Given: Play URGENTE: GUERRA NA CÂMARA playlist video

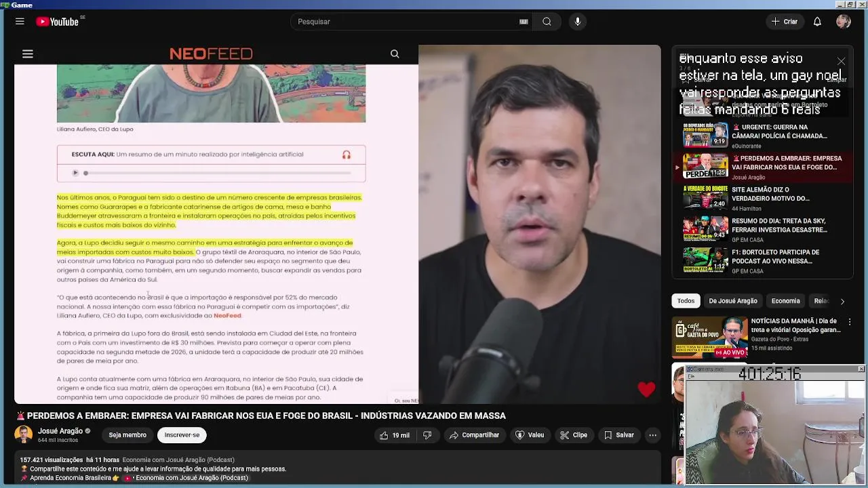Looking at the screenshot, I should coord(763,136).
